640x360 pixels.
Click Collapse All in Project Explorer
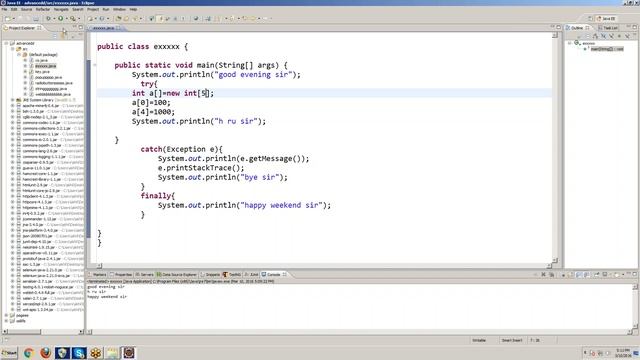(x=54, y=36)
